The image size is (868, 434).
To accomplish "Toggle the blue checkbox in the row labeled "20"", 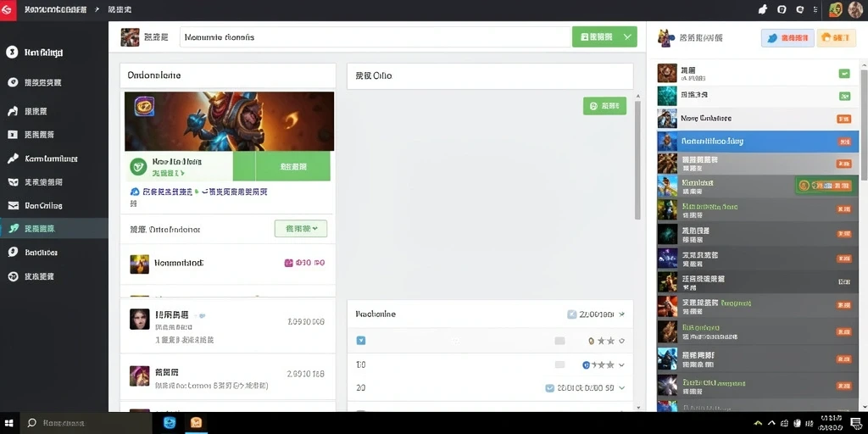I will (x=549, y=388).
